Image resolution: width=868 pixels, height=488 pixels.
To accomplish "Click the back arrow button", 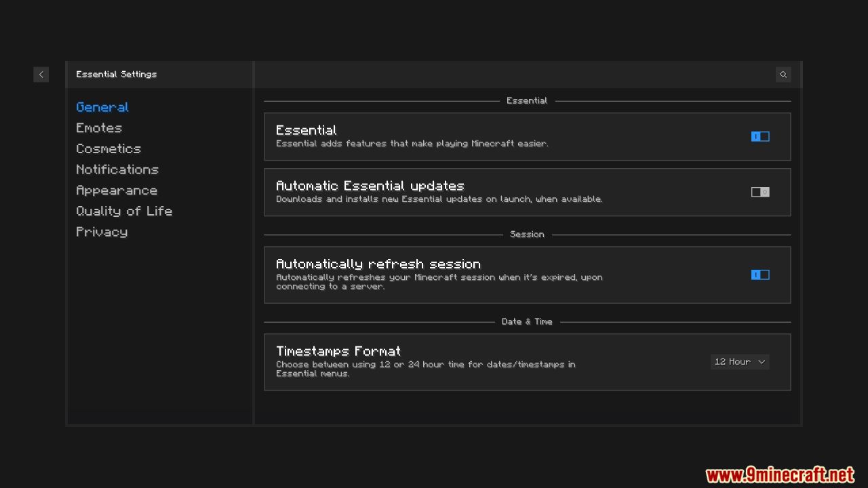I will [x=41, y=75].
